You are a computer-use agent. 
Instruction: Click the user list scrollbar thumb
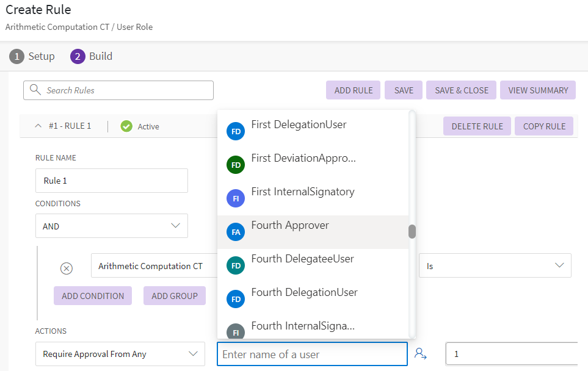[x=412, y=232]
